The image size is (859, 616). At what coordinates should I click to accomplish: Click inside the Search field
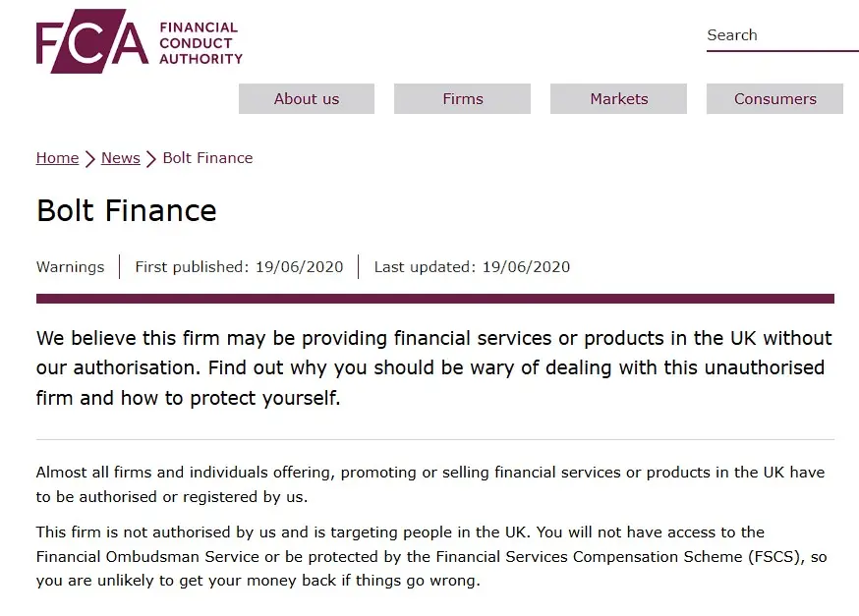coord(781,35)
